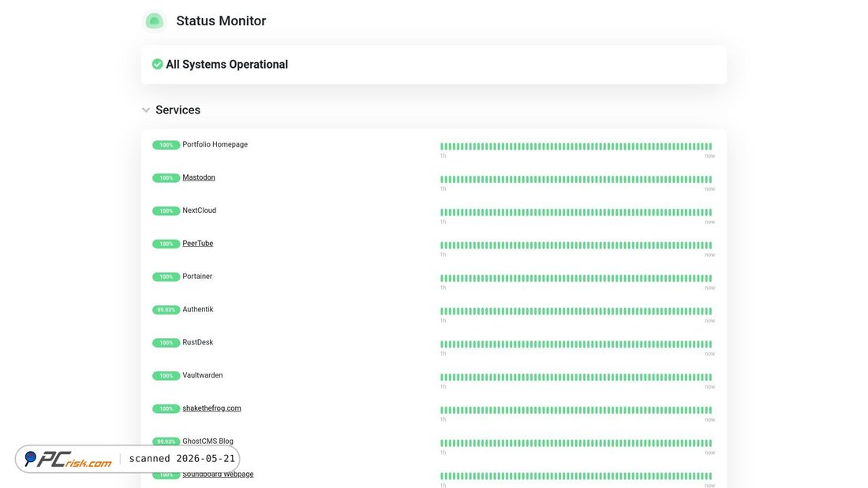Click the Status Monitor page title
Viewport: 868px width, 488px height.
click(x=221, y=21)
